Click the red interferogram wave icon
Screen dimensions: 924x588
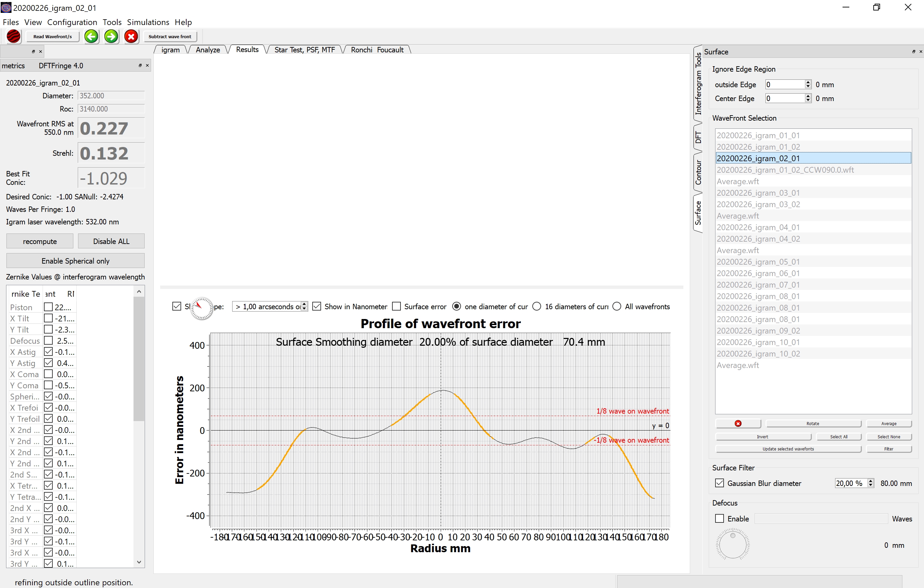click(x=14, y=36)
